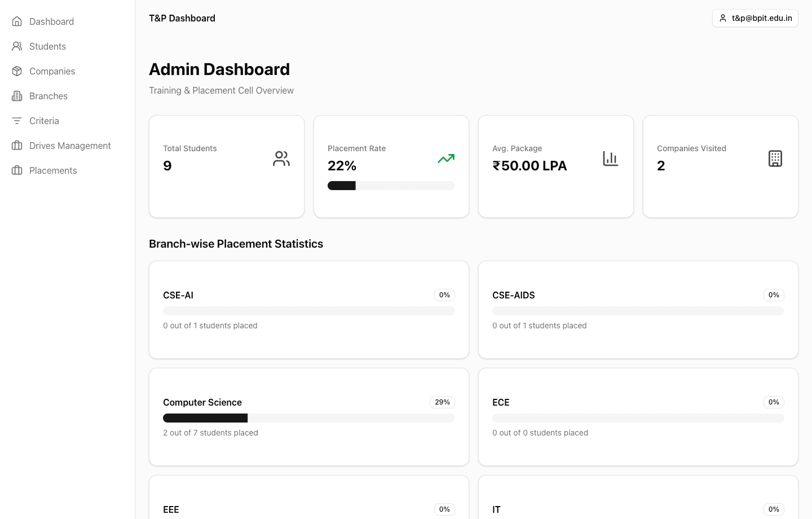
Task: Click the t&p@bpit.edu.in account button
Action: pos(755,18)
